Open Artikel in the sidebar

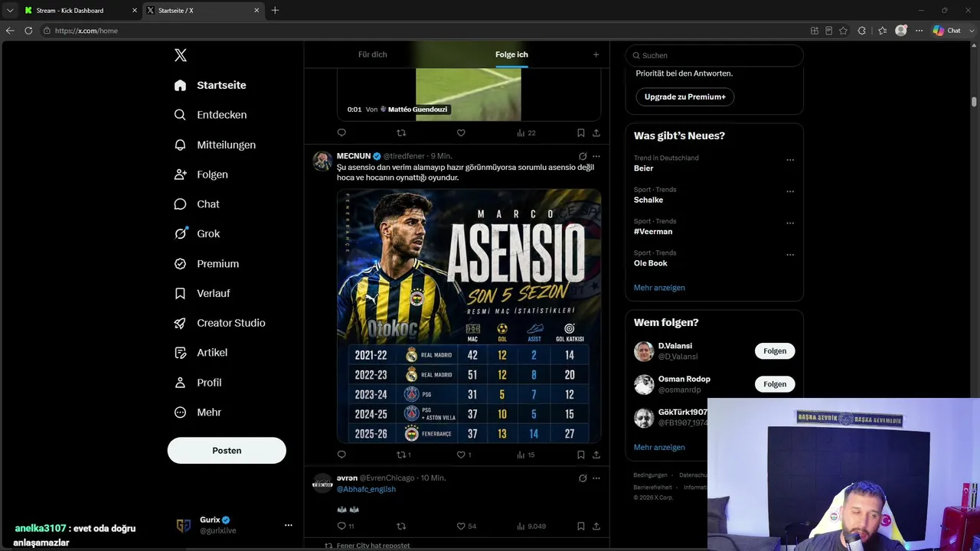(x=201, y=353)
